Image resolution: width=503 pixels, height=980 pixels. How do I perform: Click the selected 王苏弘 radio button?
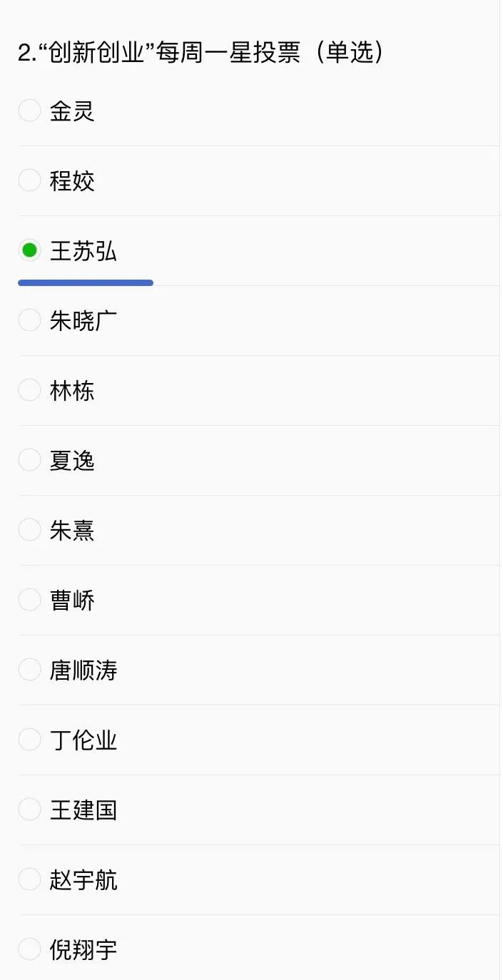(x=29, y=250)
